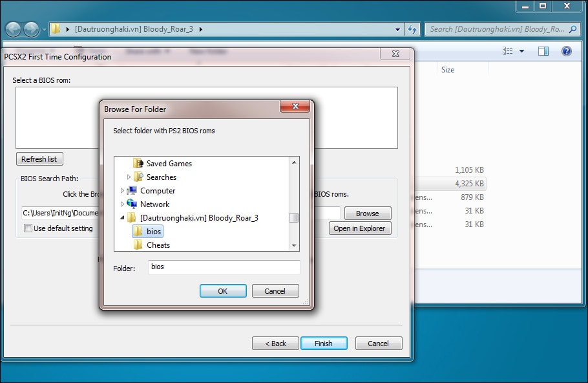Click Finish in the PCSX2 configuration wizard
Image resolution: width=588 pixels, height=383 pixels.
pos(324,343)
